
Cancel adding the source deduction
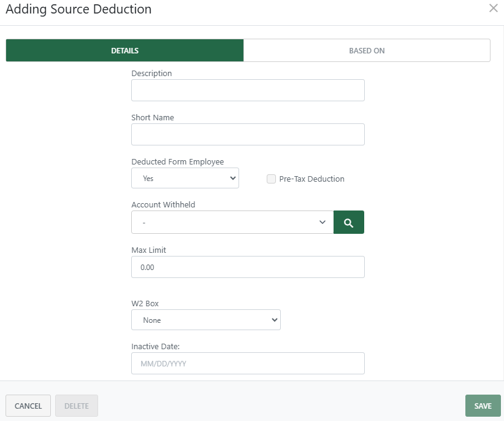(x=28, y=405)
